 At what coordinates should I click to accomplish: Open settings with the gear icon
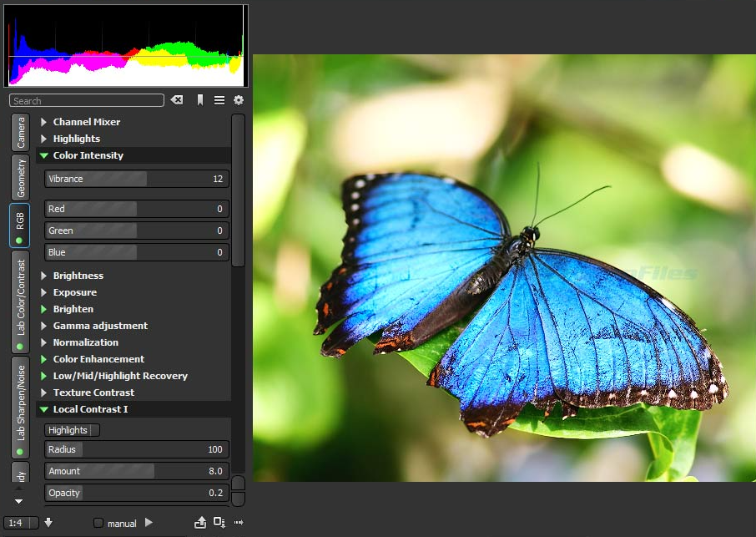[239, 100]
